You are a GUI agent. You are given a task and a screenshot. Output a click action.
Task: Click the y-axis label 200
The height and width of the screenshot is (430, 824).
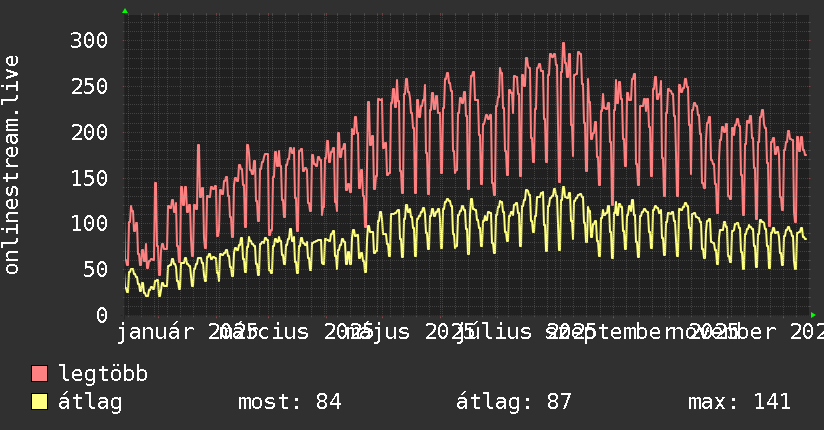point(89,132)
